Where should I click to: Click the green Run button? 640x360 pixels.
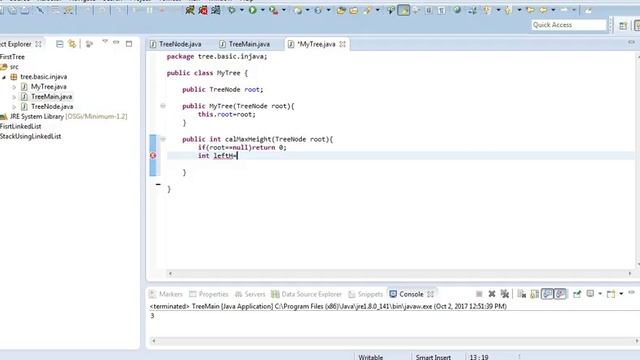tap(253, 10)
